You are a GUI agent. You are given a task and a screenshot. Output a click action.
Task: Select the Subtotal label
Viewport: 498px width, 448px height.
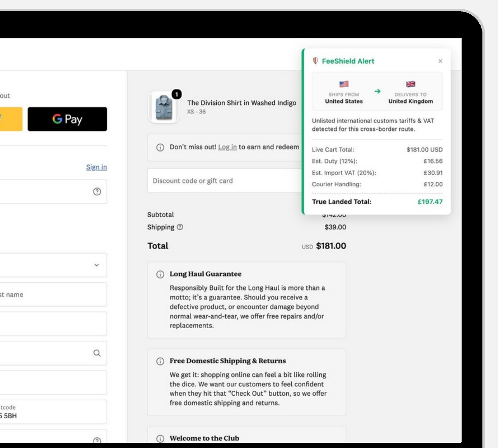(161, 215)
